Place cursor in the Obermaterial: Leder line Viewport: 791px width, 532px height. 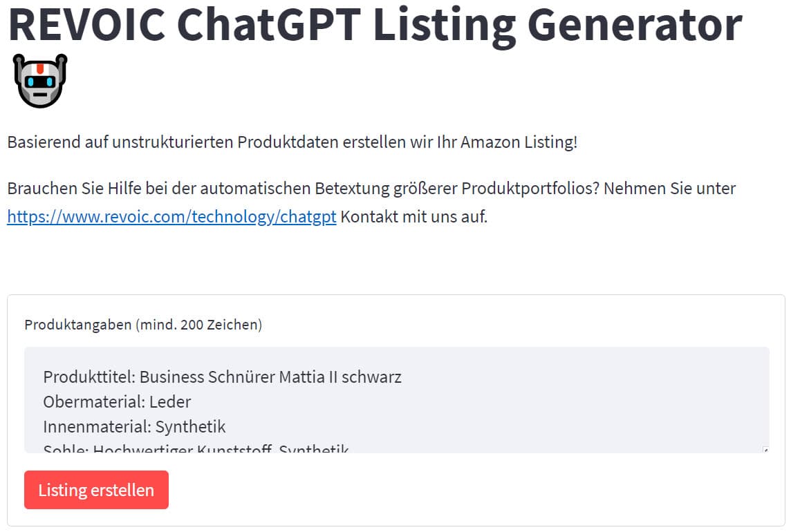tap(117, 402)
